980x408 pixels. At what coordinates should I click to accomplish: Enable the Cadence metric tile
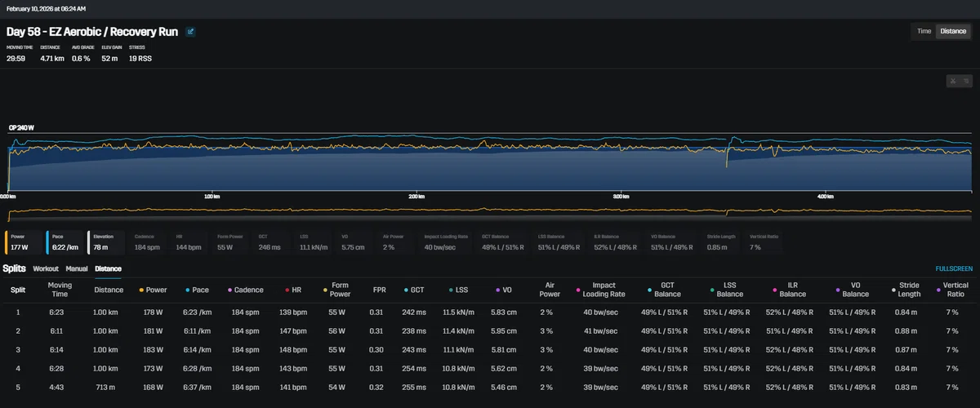(148, 242)
